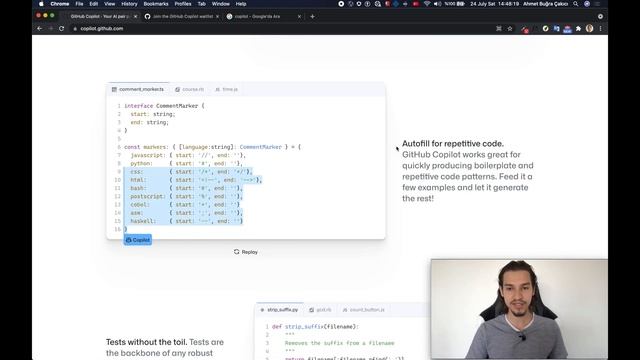Select the course.rb code tab

(x=189, y=89)
